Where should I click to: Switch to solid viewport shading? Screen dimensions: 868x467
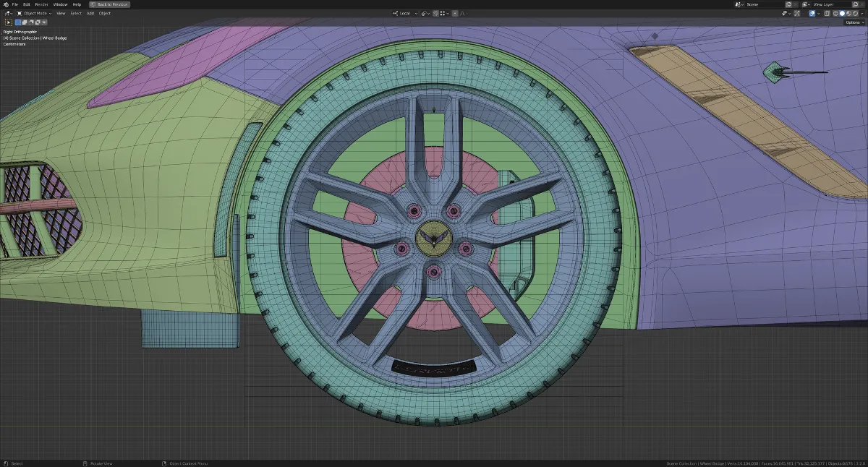[x=841, y=13]
